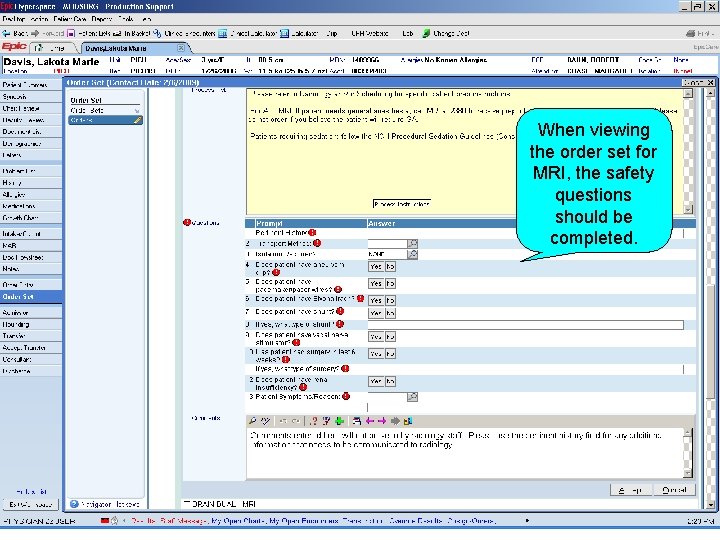
Task: Click the Print icon in toolbar
Action: point(690,33)
